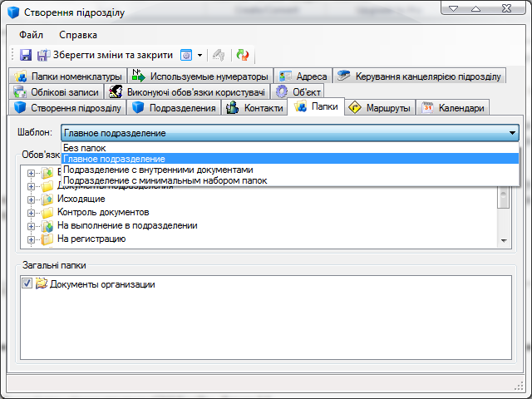Click the calendar icon in the toolbar
The image size is (532, 399).
(186, 55)
